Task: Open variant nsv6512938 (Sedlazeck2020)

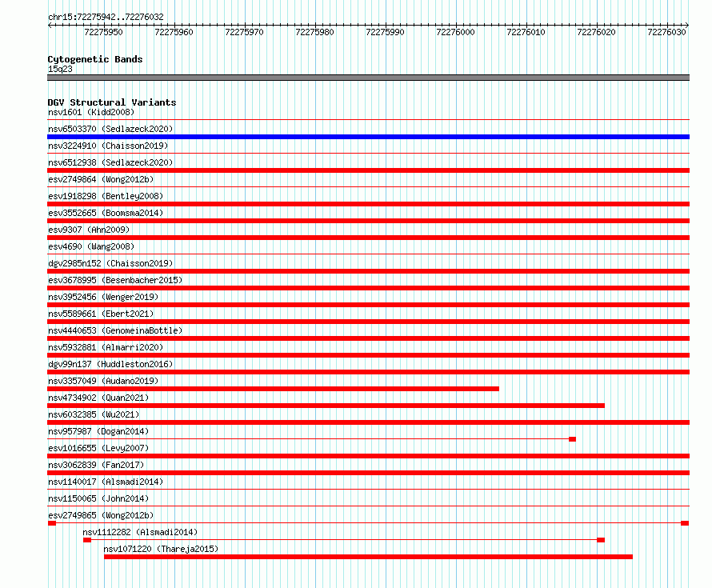Action: click(x=110, y=162)
